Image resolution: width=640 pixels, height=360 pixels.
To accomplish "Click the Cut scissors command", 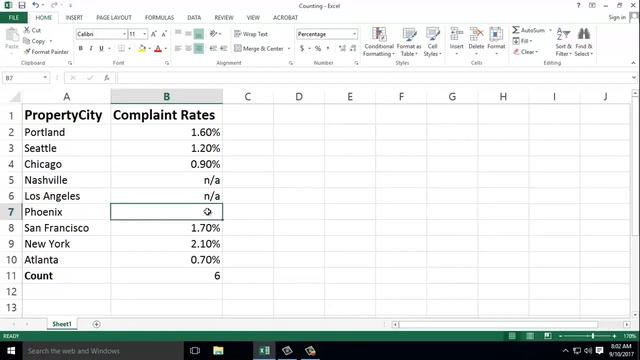I will 32,30.
